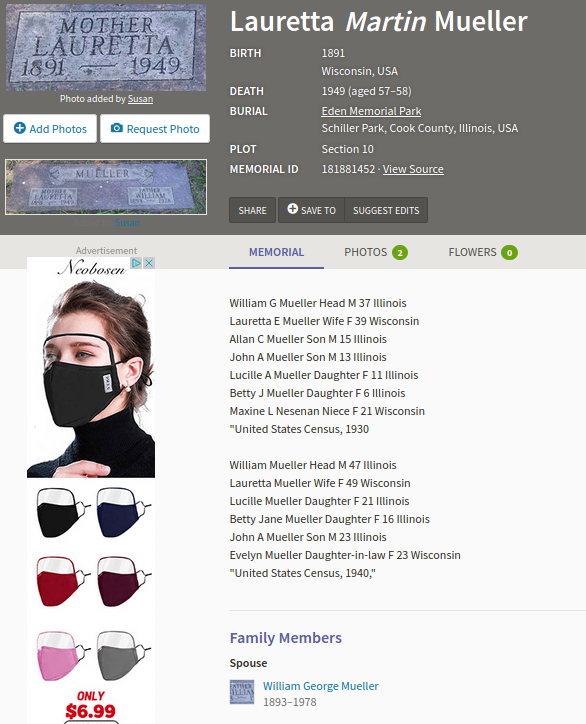This screenshot has height=724, width=586.
Task: Open the View Source link
Action: pyautogui.click(x=413, y=169)
